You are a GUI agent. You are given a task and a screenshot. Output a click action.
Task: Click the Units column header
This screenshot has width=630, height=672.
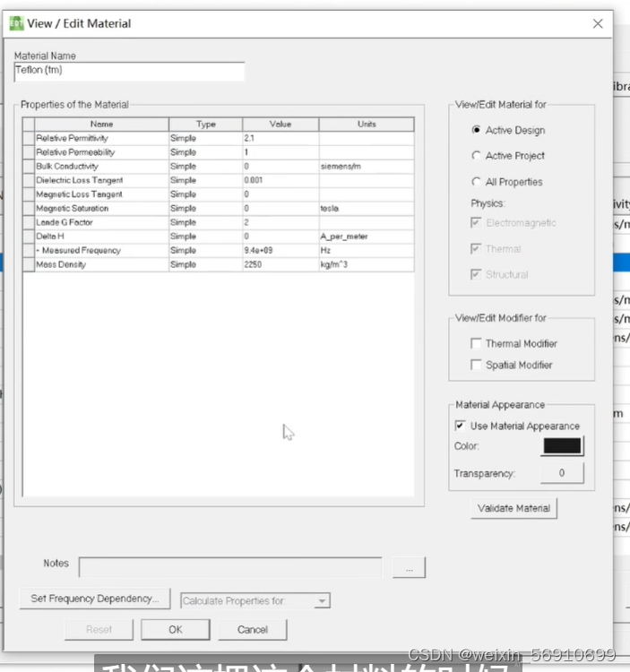tap(367, 125)
